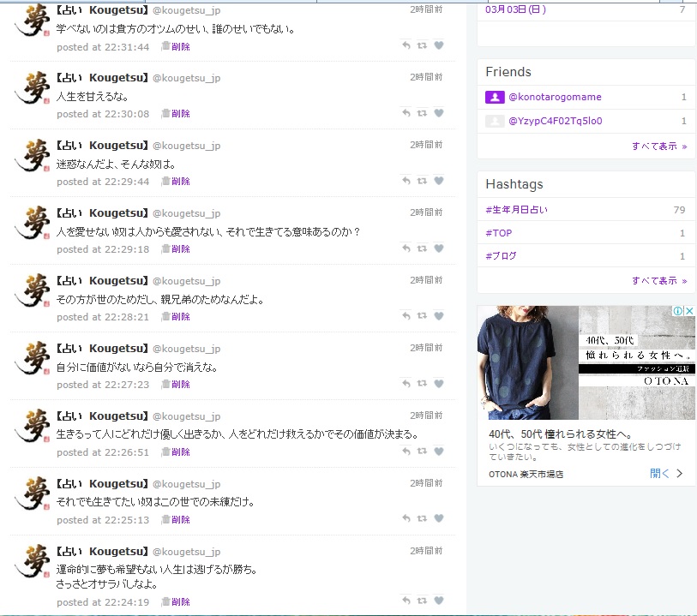Reply to the tweet posted at 22:31:44
697x616 pixels.
click(x=406, y=45)
